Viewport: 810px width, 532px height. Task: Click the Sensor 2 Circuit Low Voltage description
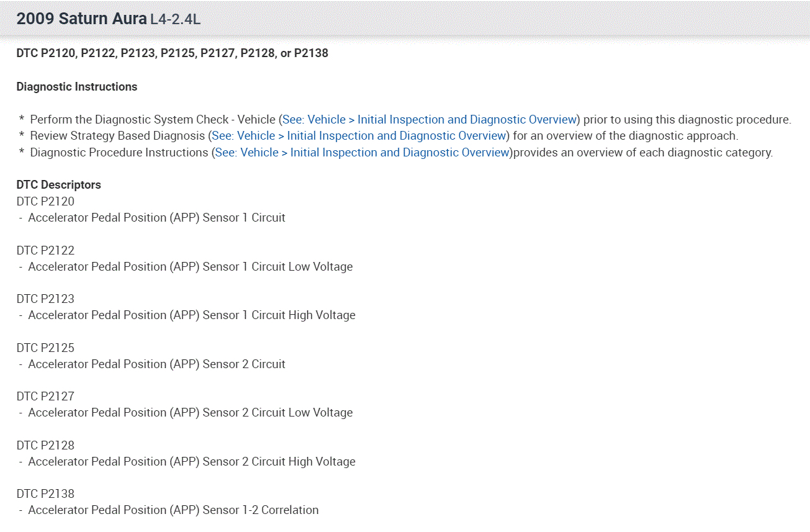coord(190,413)
